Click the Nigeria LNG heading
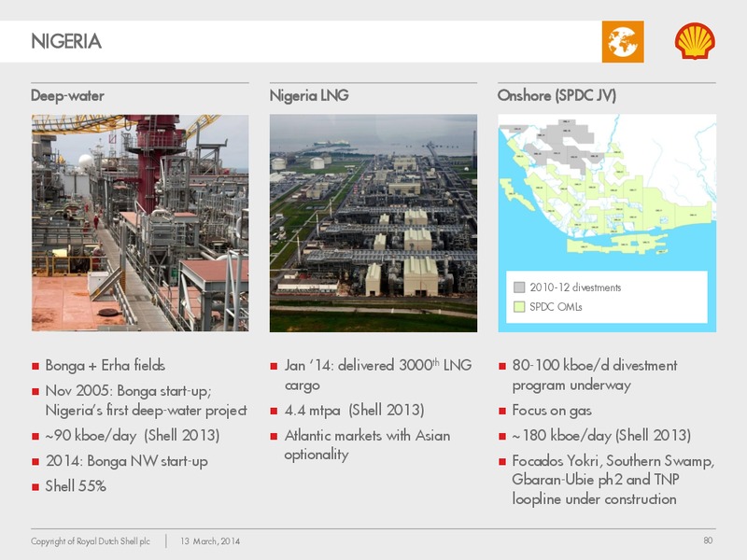The image size is (747, 560). coord(309,96)
